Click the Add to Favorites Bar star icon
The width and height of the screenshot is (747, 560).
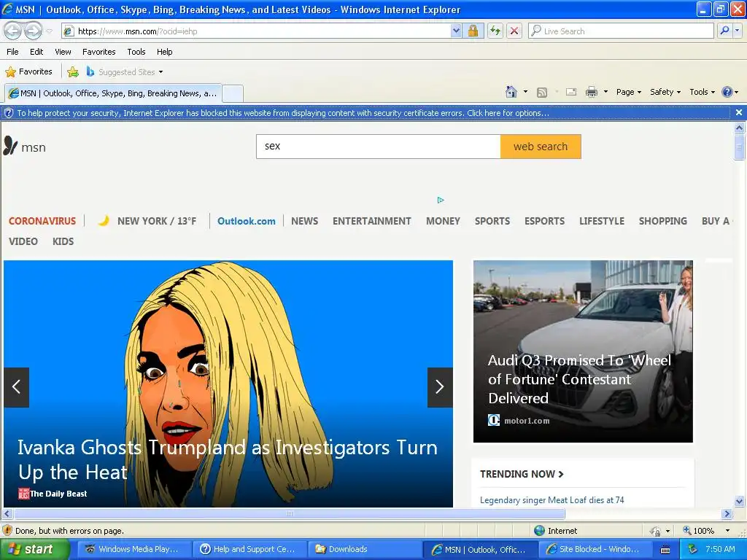[73, 72]
